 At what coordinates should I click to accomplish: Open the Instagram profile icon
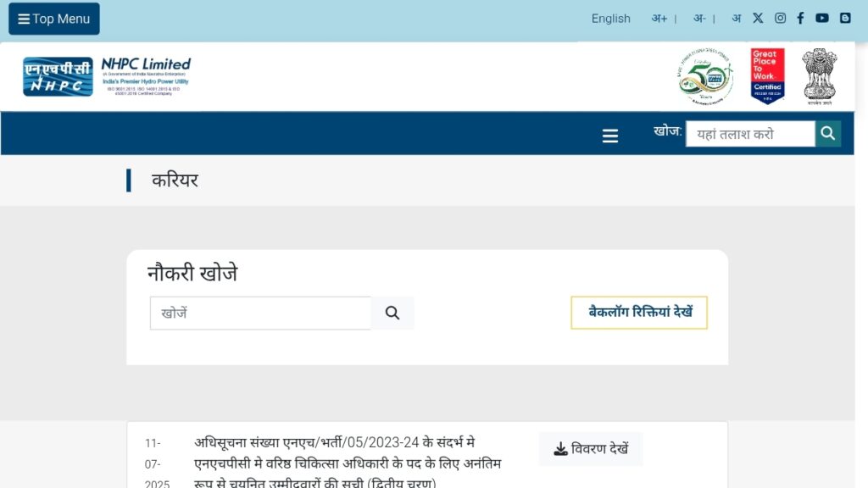pyautogui.click(x=780, y=18)
